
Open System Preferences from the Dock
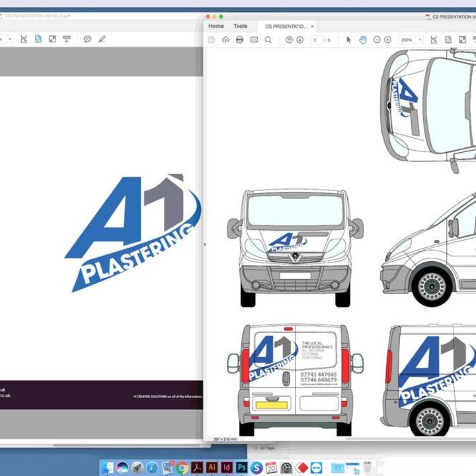tap(286, 467)
